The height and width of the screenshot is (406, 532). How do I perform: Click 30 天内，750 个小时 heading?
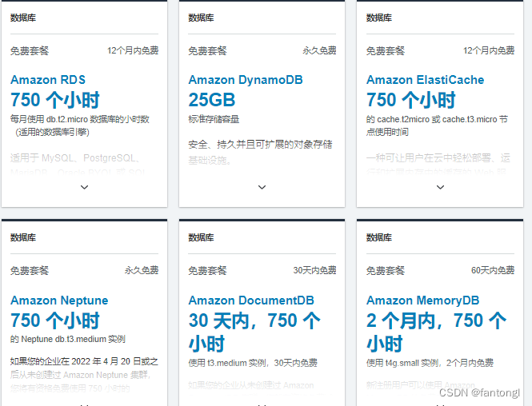tap(254, 332)
